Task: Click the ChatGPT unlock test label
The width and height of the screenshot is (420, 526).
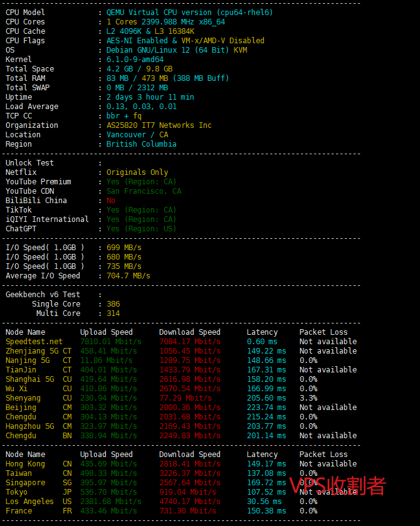Action: click(x=21, y=229)
